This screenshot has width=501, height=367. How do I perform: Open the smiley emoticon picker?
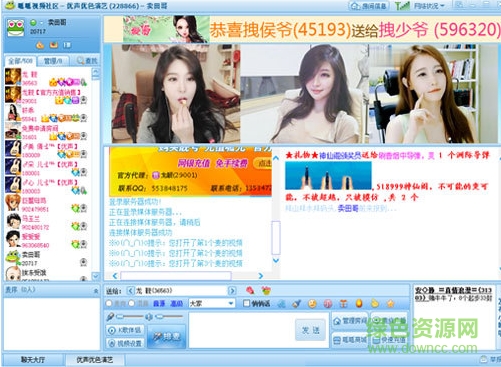click(312, 303)
